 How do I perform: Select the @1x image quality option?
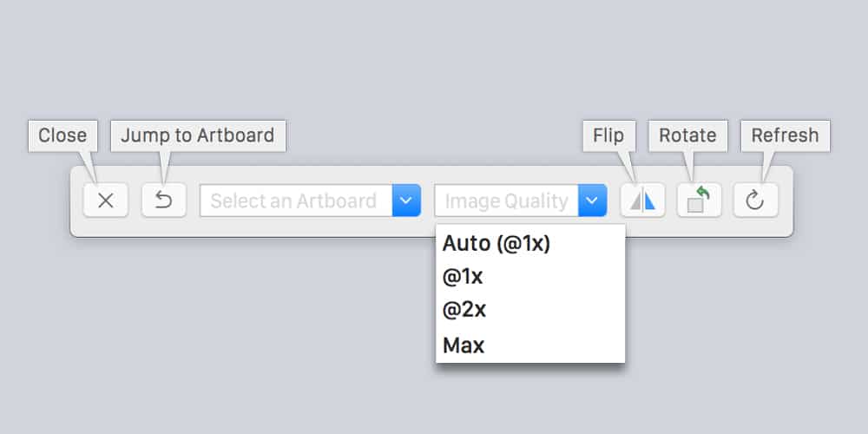pos(463,278)
